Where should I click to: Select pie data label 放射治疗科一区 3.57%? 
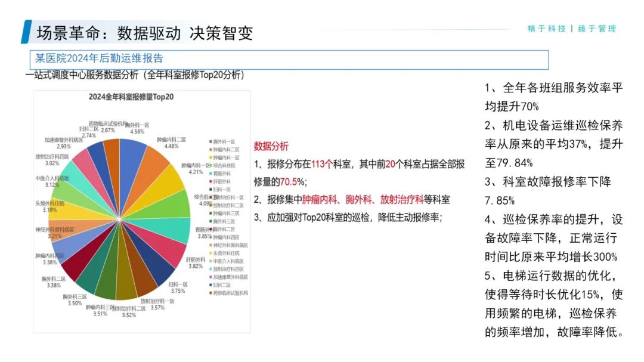(157, 305)
